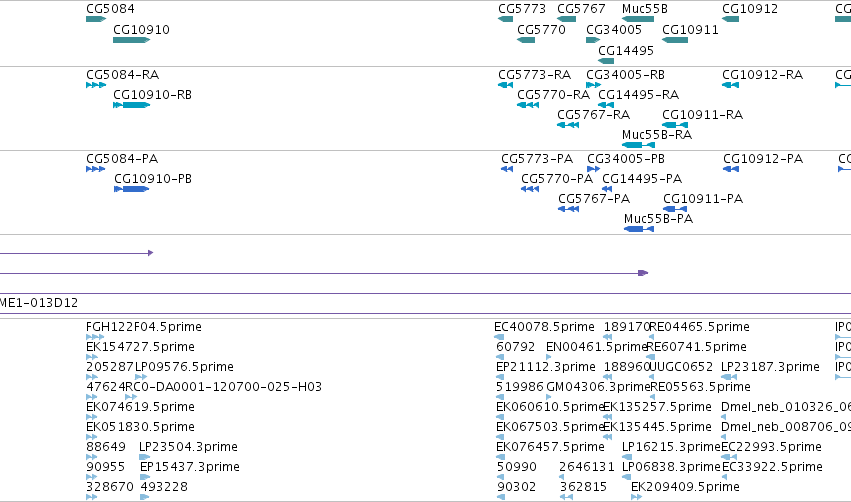Image resolution: width=851 pixels, height=502 pixels.
Task: Open the EK209409.5prime EST label
Action: point(685,486)
